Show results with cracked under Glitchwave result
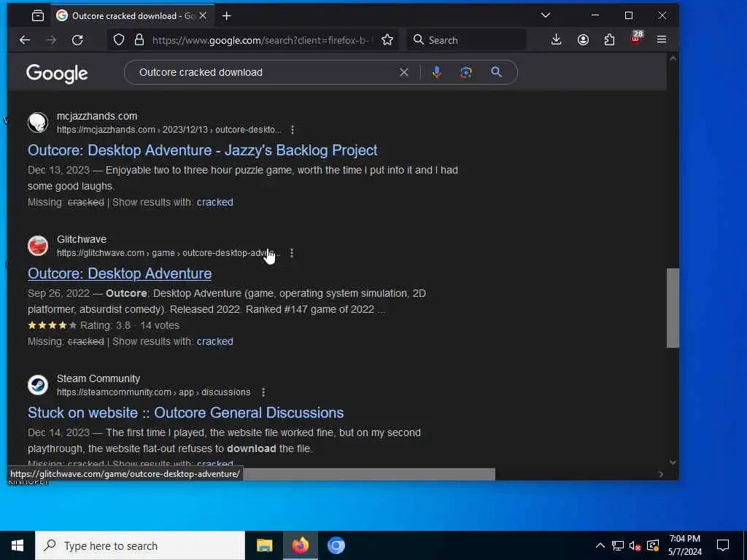This screenshot has width=747, height=560. pos(215,341)
